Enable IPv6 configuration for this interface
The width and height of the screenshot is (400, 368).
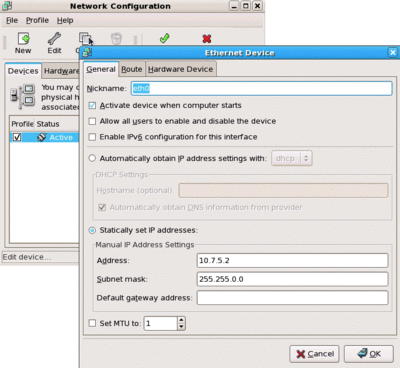(x=92, y=137)
